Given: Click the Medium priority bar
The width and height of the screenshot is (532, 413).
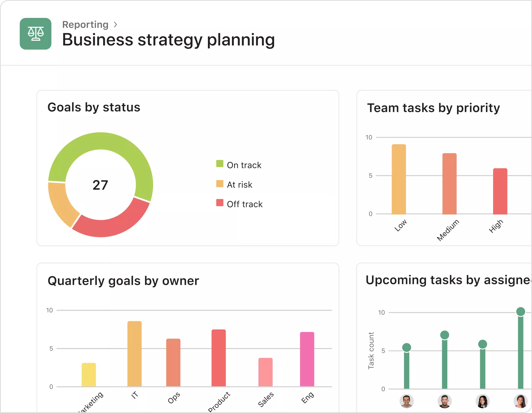Looking at the screenshot, I should (x=450, y=184).
